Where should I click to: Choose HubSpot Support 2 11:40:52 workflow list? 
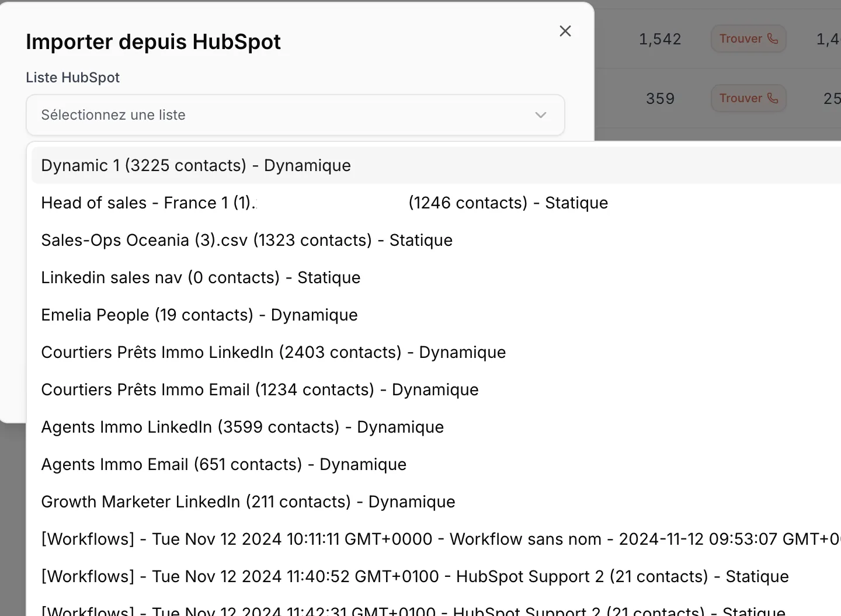pos(436,576)
